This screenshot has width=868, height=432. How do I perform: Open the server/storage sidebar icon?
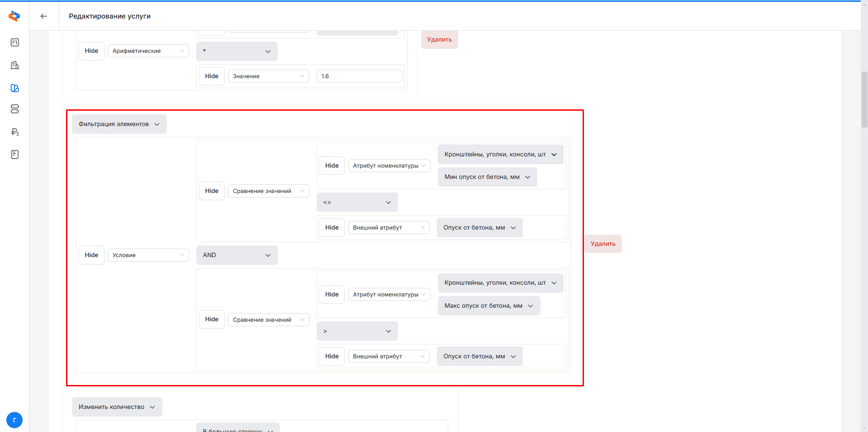pos(15,109)
